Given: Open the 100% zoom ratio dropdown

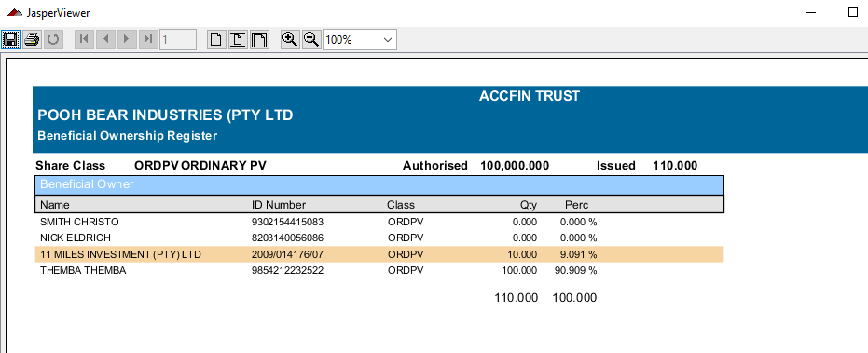Looking at the screenshot, I should point(360,40).
